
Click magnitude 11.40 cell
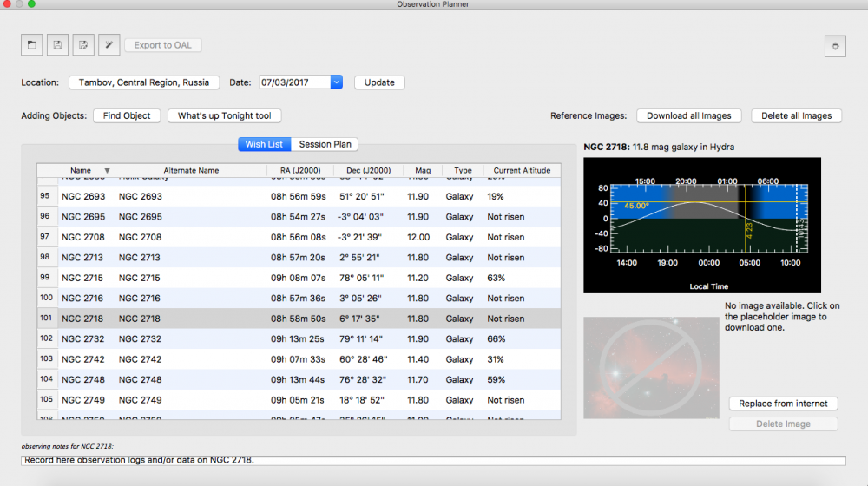pos(418,359)
